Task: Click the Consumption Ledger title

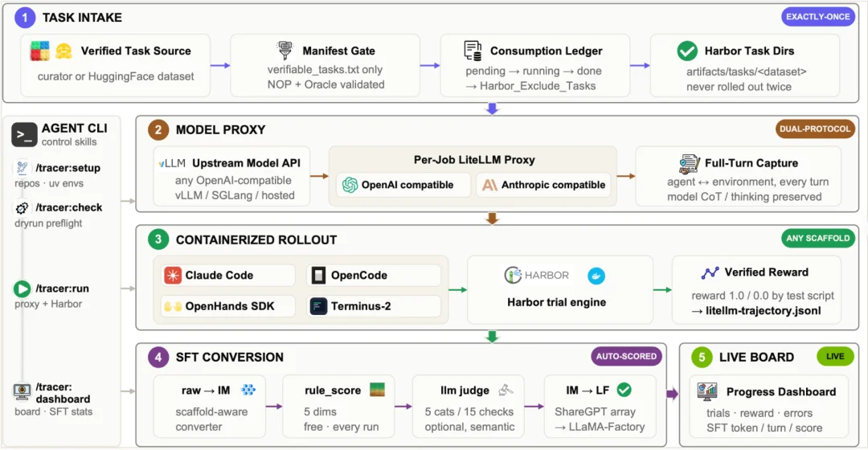Action: click(x=546, y=51)
